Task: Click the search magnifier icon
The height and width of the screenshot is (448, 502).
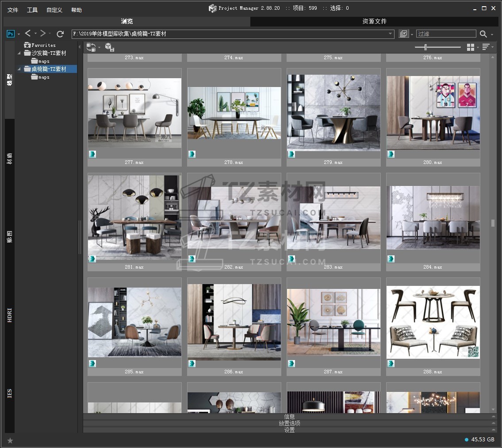Action: tap(483, 34)
